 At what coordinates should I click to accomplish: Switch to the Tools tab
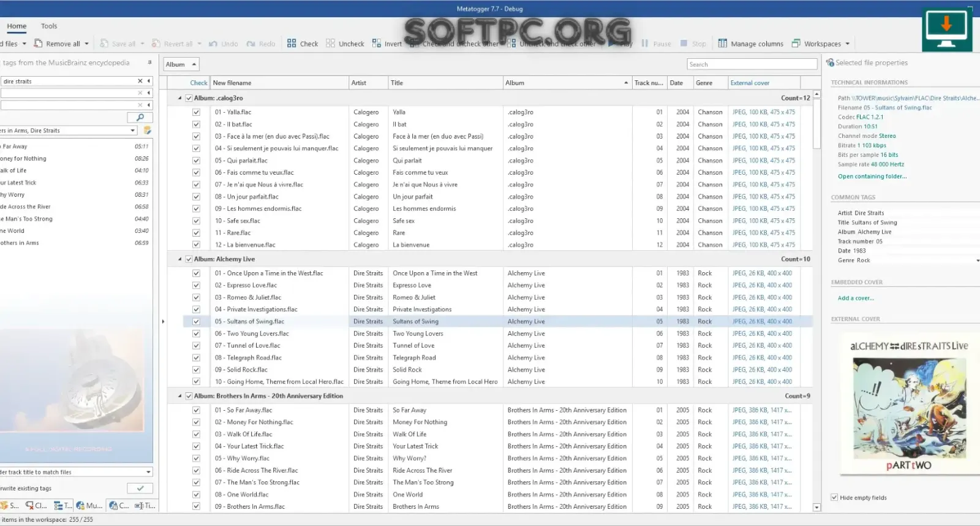pyautogui.click(x=49, y=26)
